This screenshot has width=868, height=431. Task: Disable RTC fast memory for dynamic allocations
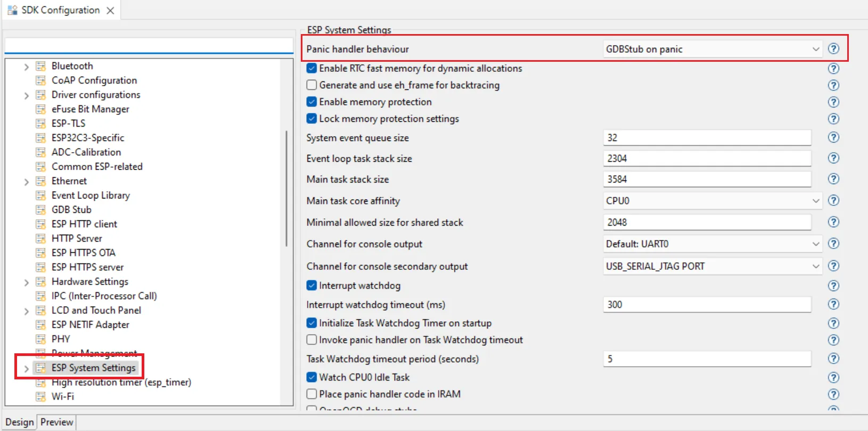click(x=312, y=69)
